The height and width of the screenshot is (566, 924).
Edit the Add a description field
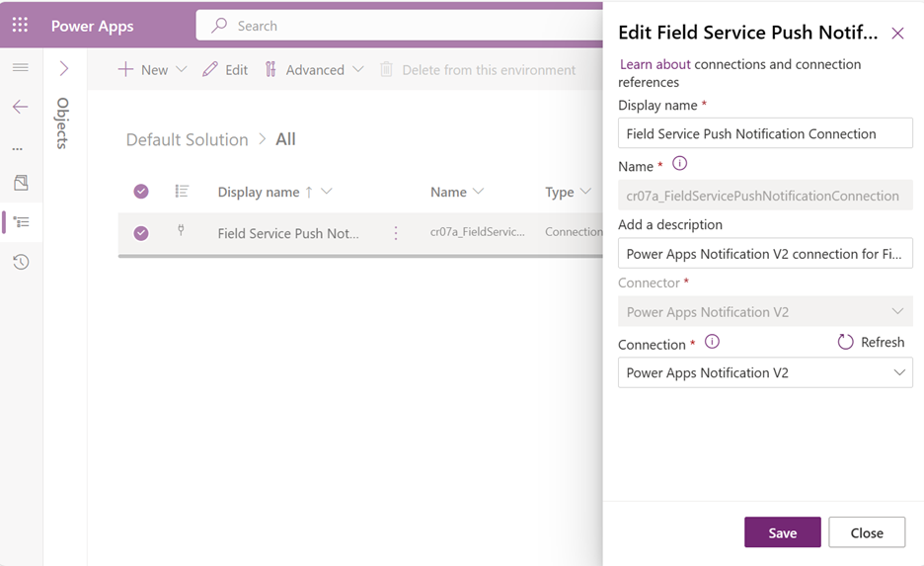765,254
